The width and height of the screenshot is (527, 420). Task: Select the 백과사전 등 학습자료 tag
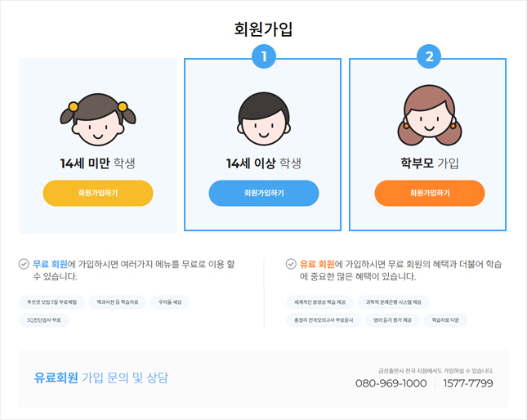point(118,302)
